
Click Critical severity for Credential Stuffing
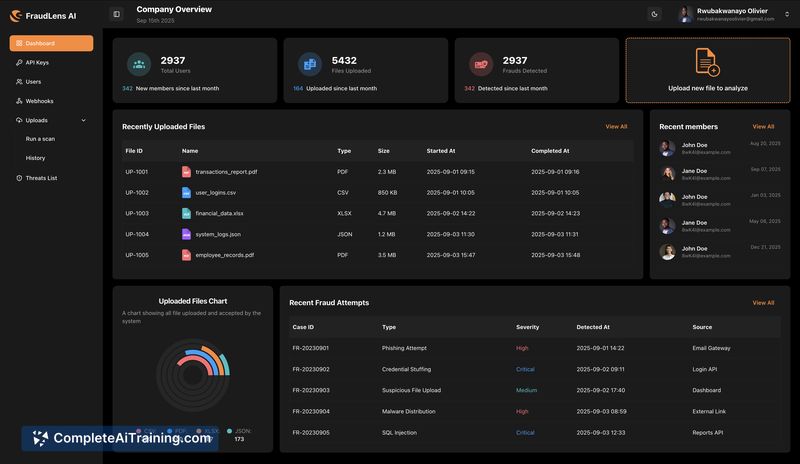point(525,369)
